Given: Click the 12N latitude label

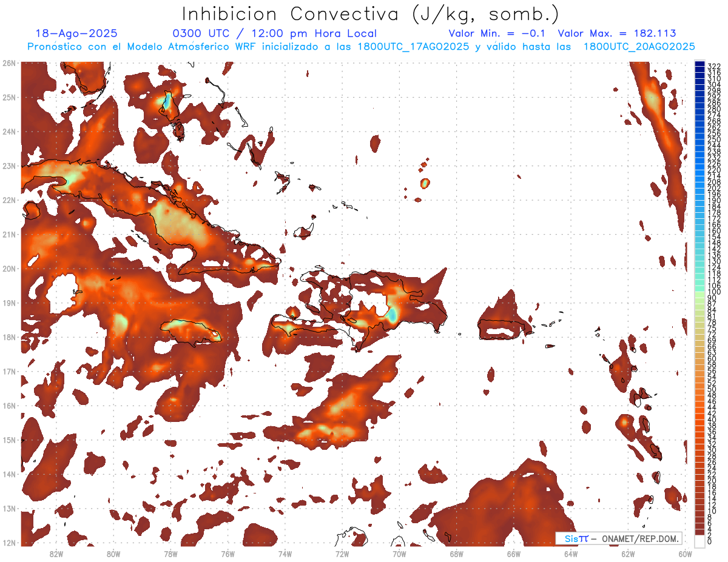Looking at the screenshot, I should click(8, 543).
